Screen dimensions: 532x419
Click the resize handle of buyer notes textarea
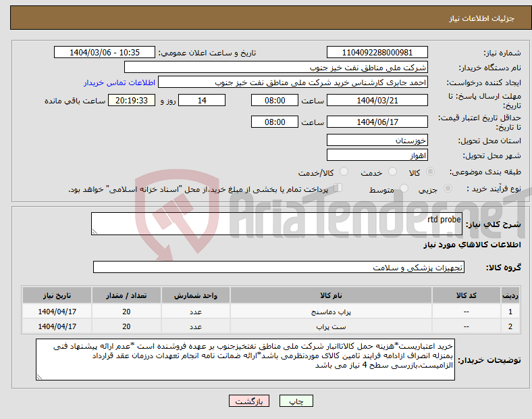click(39, 376)
